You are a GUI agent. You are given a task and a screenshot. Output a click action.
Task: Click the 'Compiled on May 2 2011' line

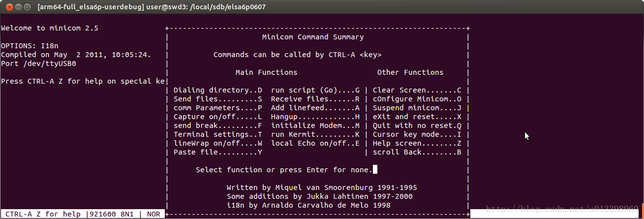pos(76,55)
